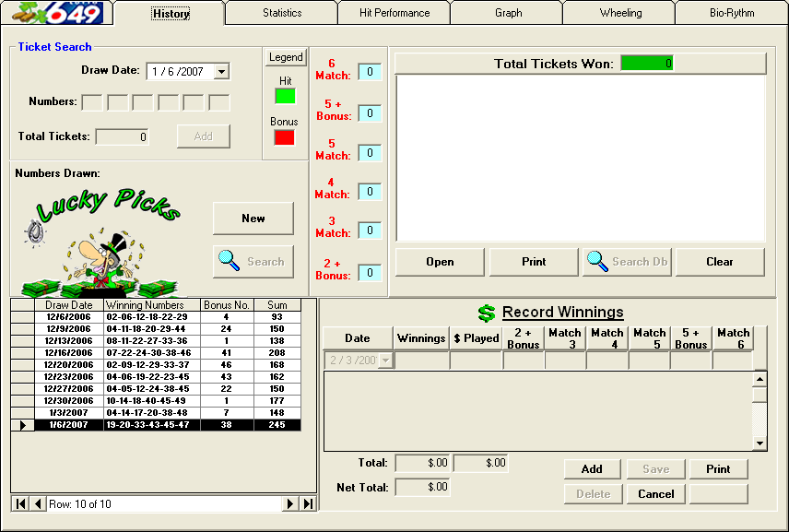Jump to last record in navigator
This screenshot has width=789, height=532.
coord(308,504)
